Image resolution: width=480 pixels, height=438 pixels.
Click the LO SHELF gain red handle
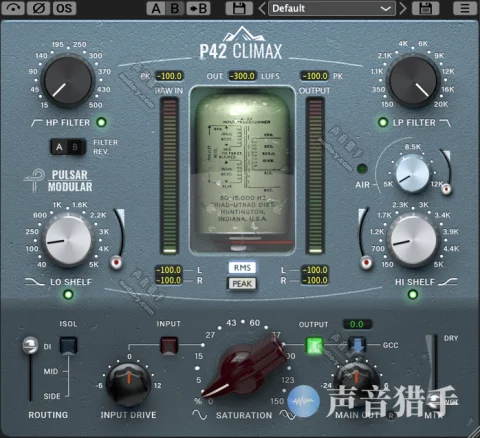tap(116, 263)
